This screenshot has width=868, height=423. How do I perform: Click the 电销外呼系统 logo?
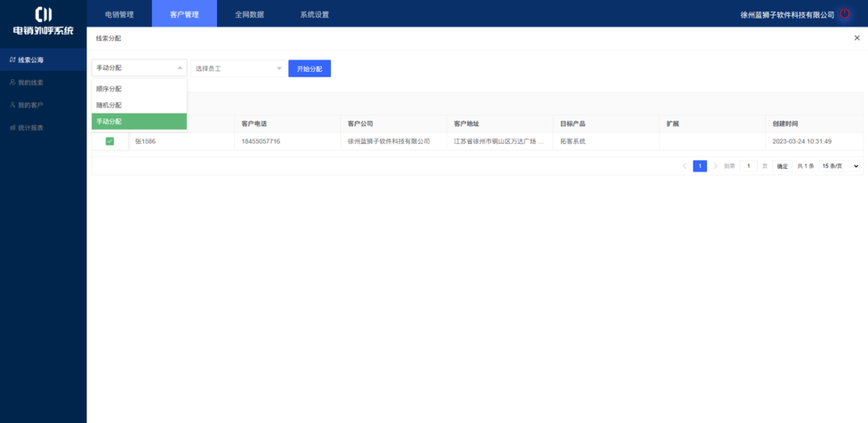(x=43, y=20)
